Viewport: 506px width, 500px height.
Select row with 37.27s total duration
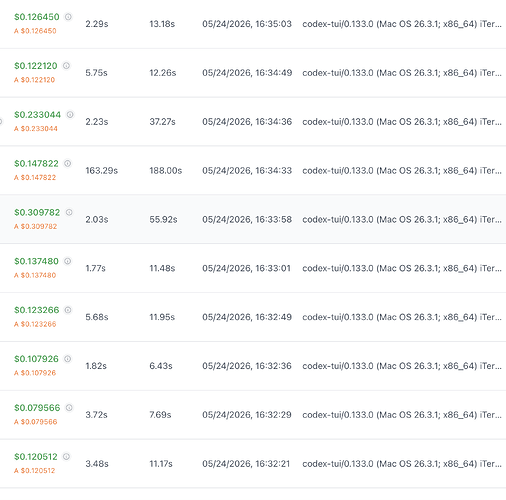(253, 122)
